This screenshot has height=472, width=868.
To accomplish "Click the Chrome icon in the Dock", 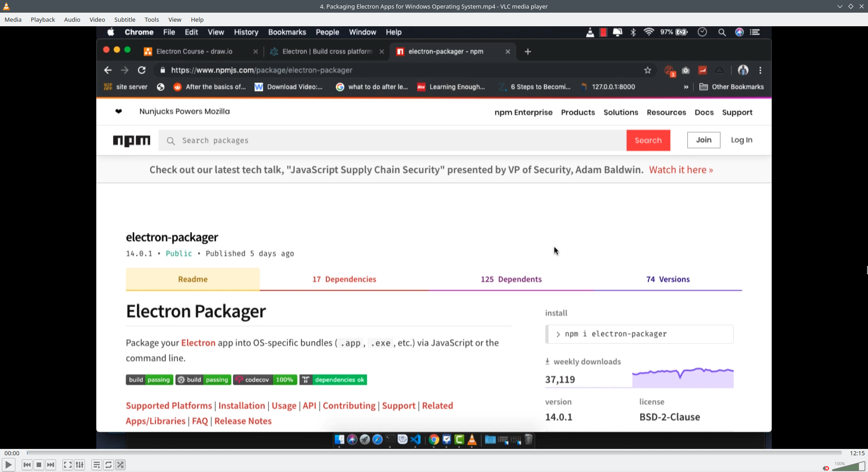I will [x=434, y=439].
